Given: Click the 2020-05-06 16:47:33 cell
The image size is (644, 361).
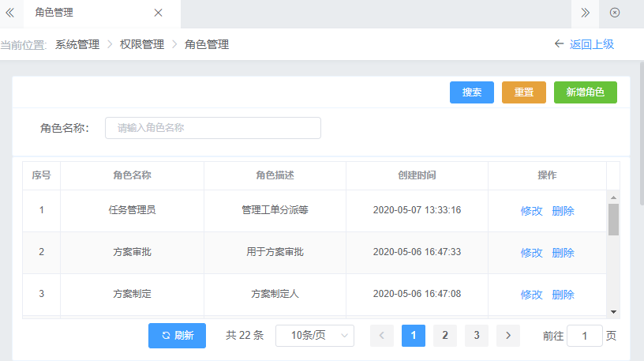Looking at the screenshot, I should pyautogui.click(x=417, y=253).
